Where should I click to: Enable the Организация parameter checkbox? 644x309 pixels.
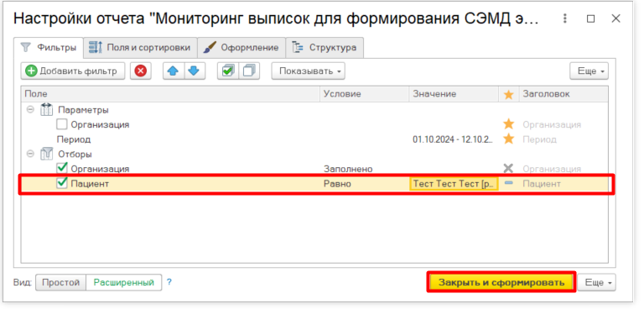tap(61, 123)
